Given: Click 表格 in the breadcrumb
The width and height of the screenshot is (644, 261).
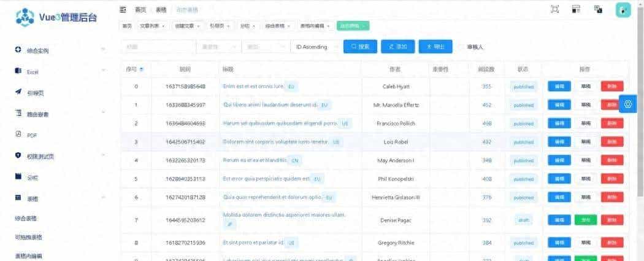Looking at the screenshot, I should point(161,9).
